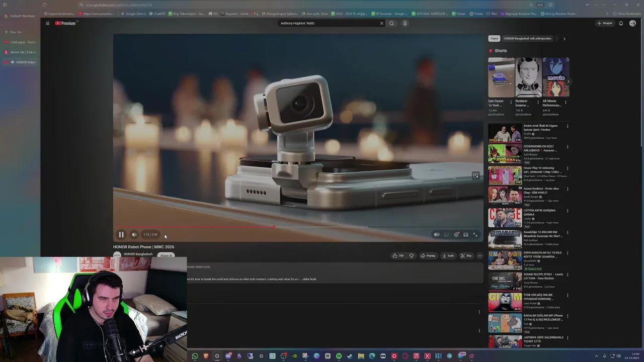Viewport: 644px width, 362px height.
Task: Open the HONOR Bangladesh channel link
Action: (138, 254)
